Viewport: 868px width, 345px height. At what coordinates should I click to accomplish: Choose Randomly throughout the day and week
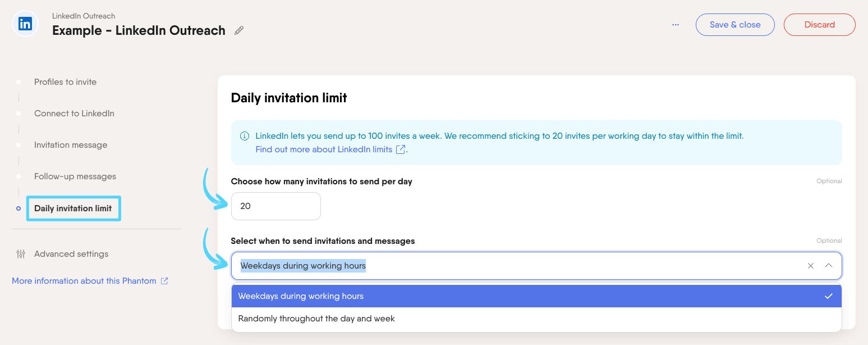[536, 319]
